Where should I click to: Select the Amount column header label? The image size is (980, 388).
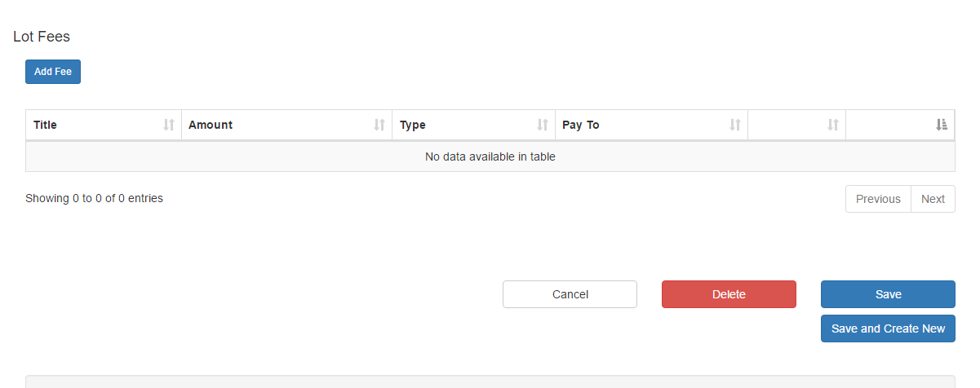click(211, 125)
